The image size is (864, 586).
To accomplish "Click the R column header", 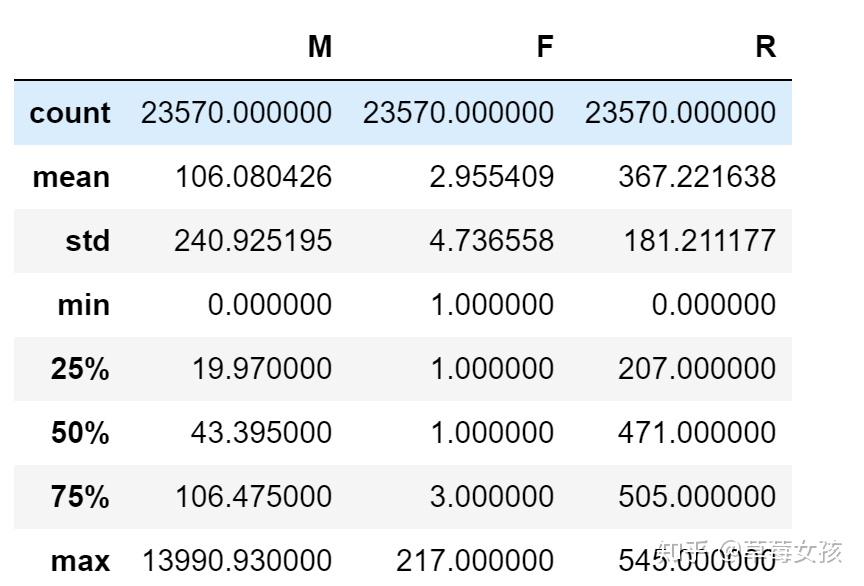I will pos(765,47).
